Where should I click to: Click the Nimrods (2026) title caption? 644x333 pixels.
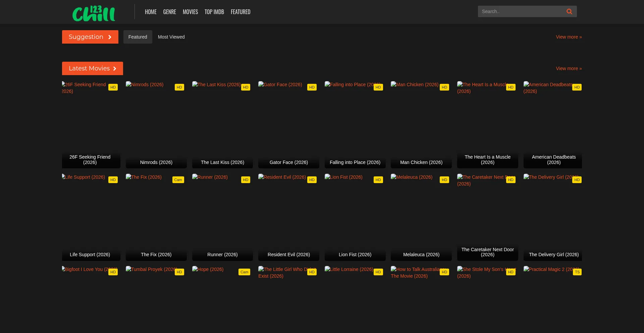[156, 162]
